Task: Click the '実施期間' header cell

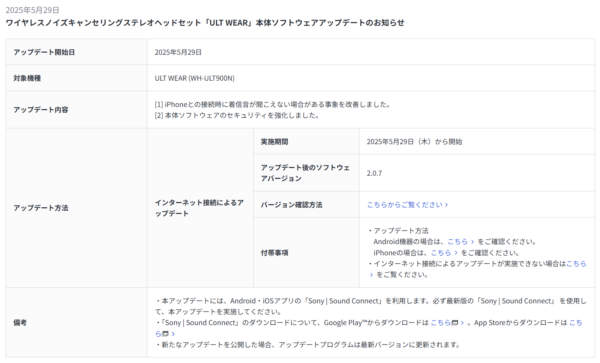Action: (306, 142)
